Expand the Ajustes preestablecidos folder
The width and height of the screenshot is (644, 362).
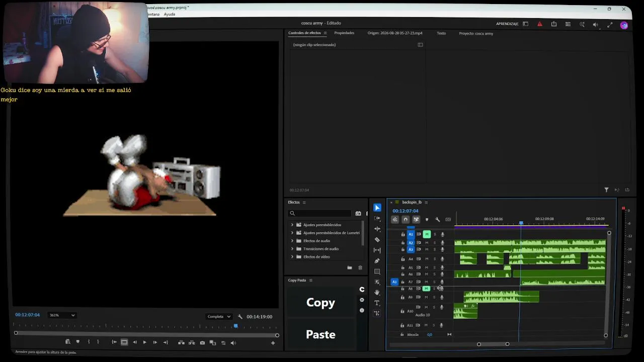tap(292, 225)
